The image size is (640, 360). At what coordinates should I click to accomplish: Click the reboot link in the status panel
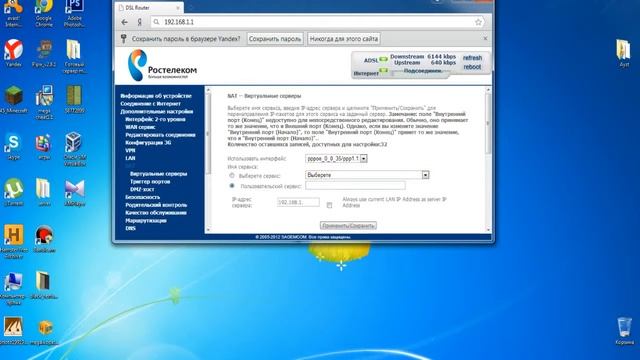point(472,67)
